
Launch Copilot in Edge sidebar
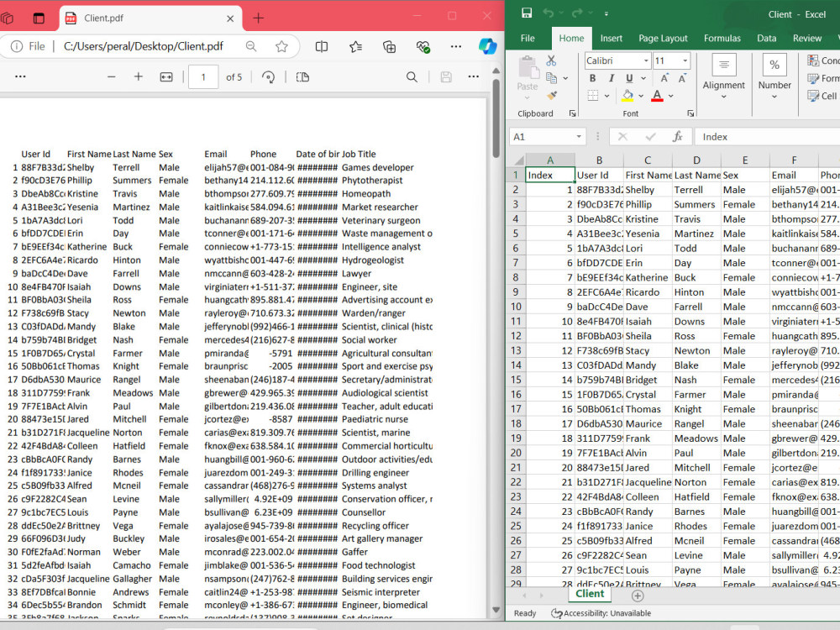(487, 46)
